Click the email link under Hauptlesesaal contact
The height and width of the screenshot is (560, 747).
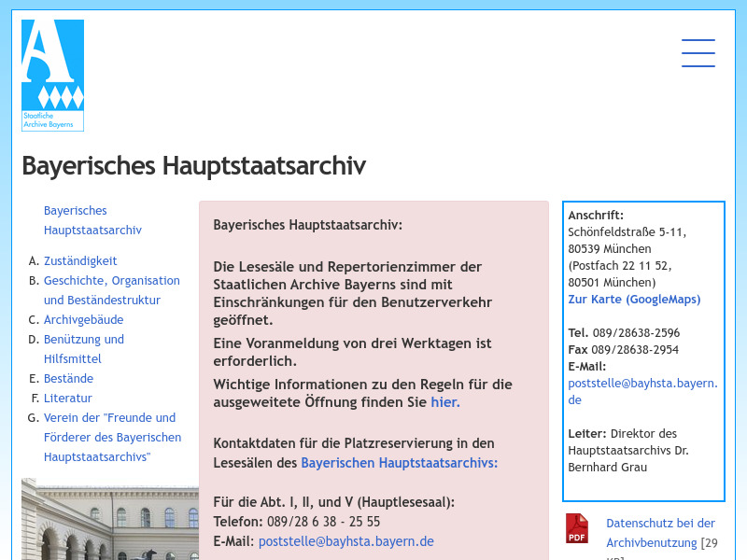345,540
